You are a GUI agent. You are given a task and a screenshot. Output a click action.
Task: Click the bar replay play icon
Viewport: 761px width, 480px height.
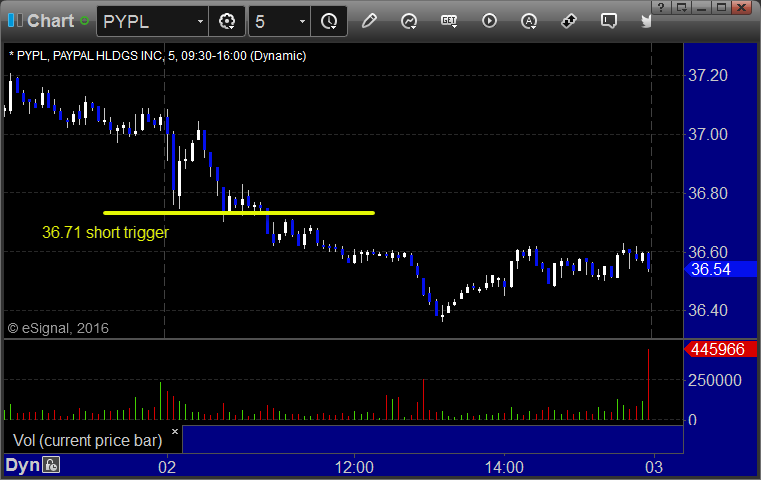(x=489, y=21)
